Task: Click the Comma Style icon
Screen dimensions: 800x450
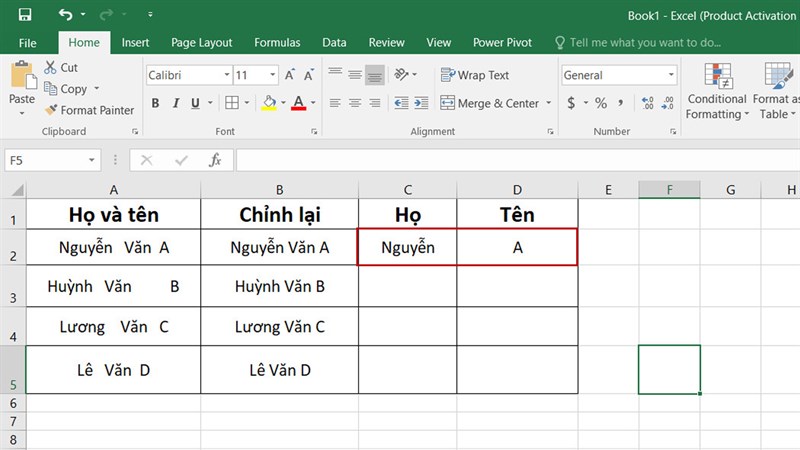Action: click(x=621, y=104)
